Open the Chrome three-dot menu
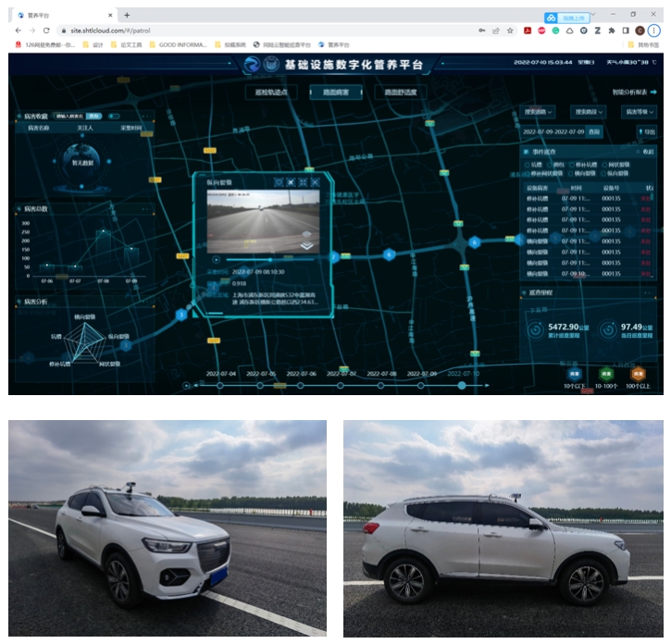This screenshot has width=671, height=644. (x=653, y=31)
